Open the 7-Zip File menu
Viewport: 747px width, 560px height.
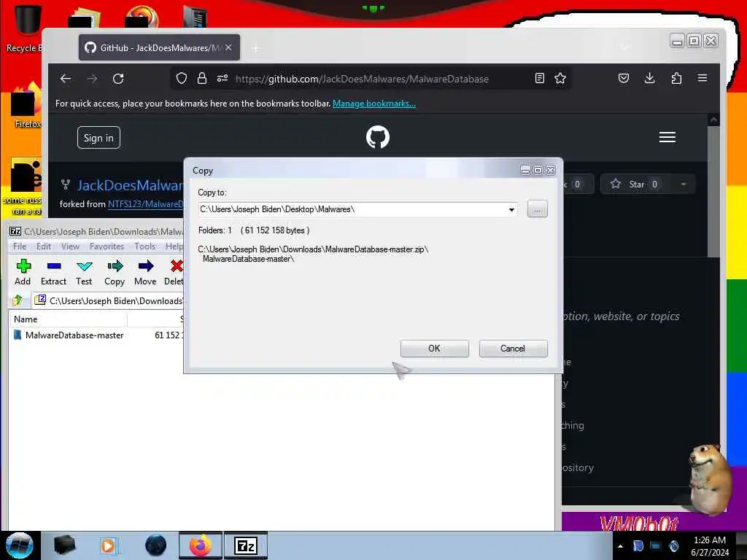pyautogui.click(x=20, y=246)
